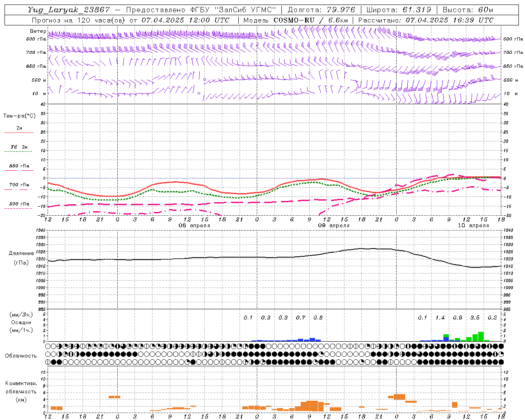
Task: Select the Широта: 61.319 header field
Action: 399,10
